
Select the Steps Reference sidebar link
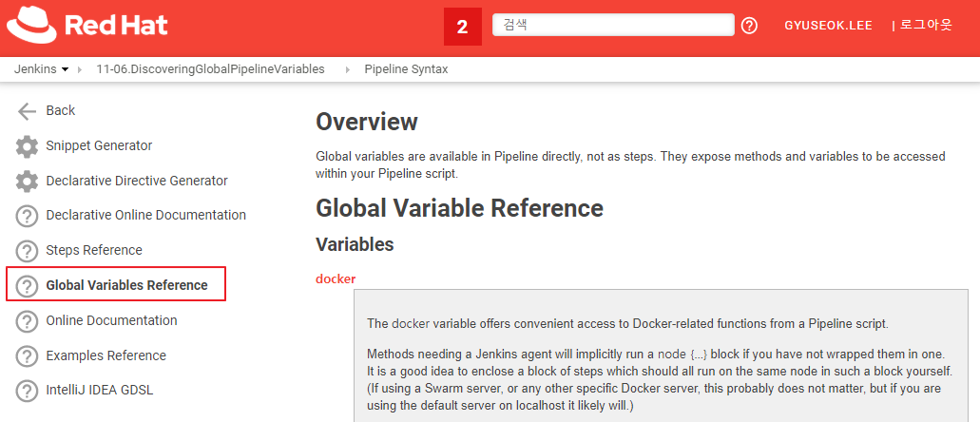[x=94, y=250]
